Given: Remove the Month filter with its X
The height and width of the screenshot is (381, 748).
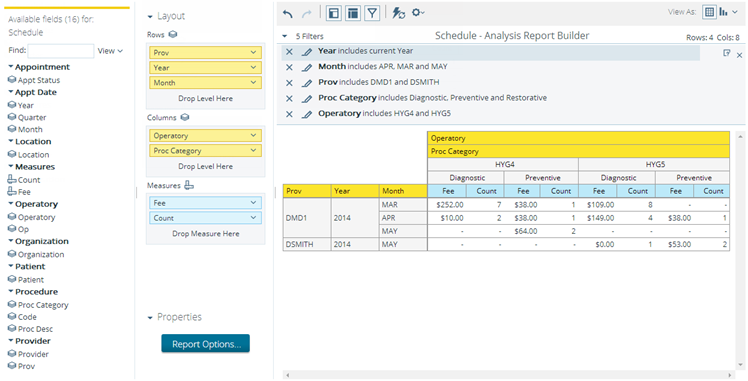Looking at the screenshot, I should coord(289,67).
